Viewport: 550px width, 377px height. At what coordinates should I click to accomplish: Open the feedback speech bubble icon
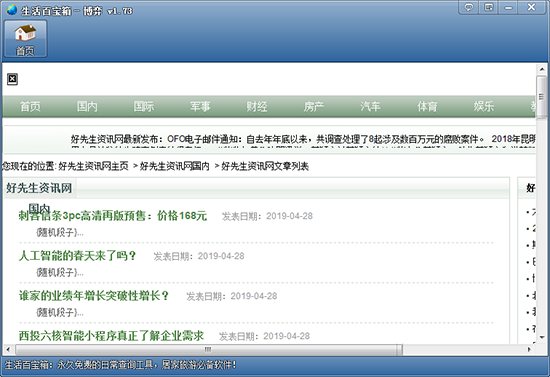(x=469, y=7)
